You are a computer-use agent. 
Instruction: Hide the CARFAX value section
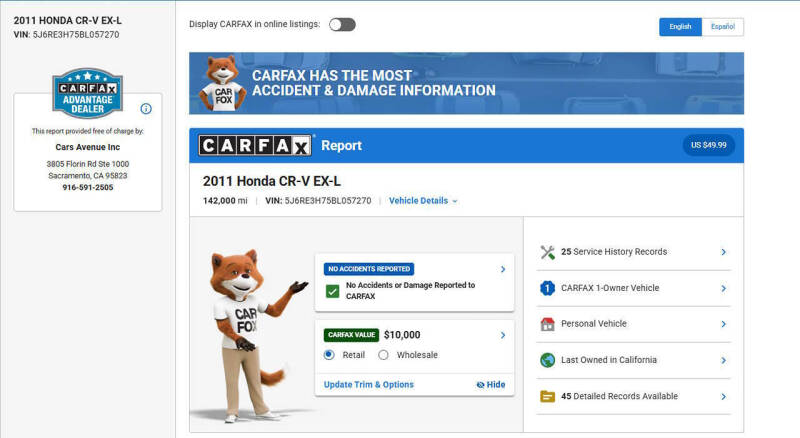491,384
